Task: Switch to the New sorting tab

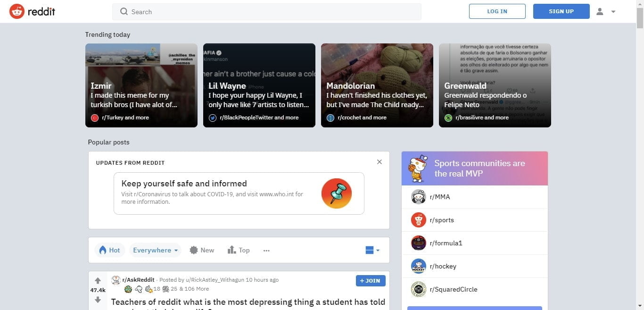Action: pyautogui.click(x=202, y=251)
